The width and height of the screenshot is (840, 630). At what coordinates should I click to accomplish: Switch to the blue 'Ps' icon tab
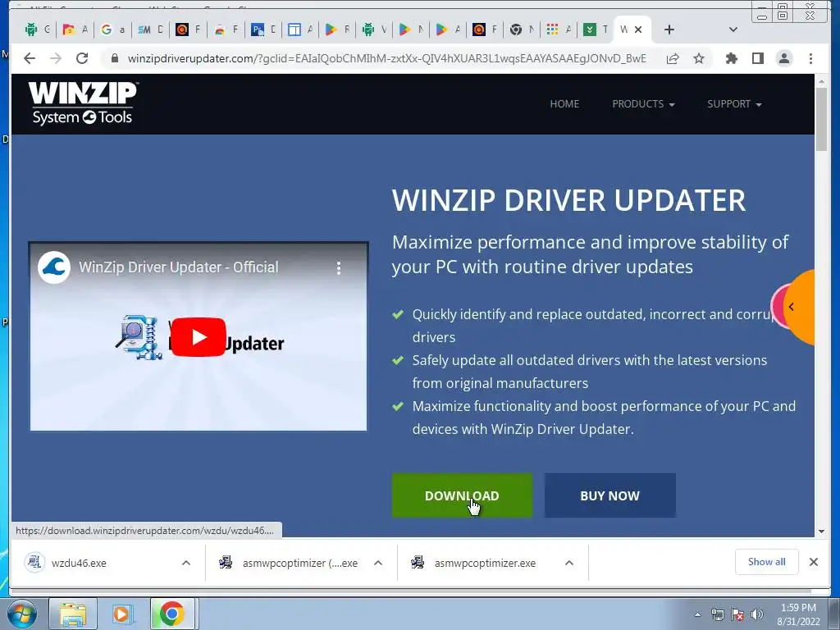click(x=263, y=30)
